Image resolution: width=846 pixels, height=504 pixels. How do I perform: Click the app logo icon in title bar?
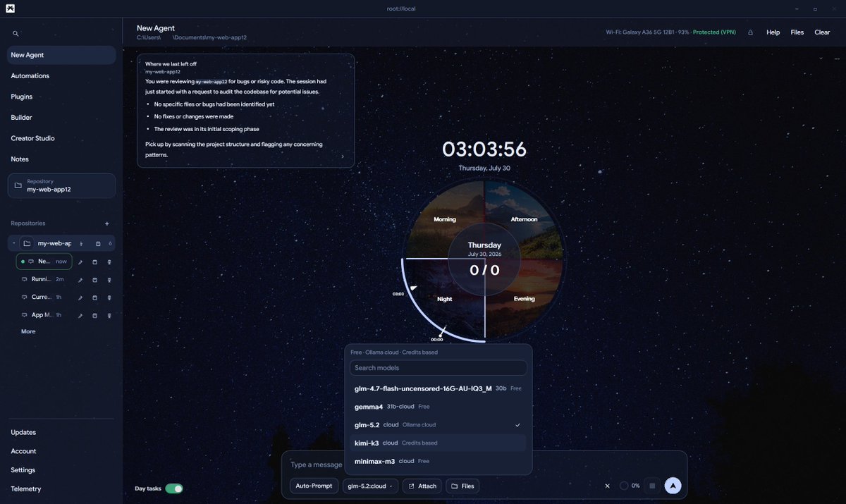(10, 8)
